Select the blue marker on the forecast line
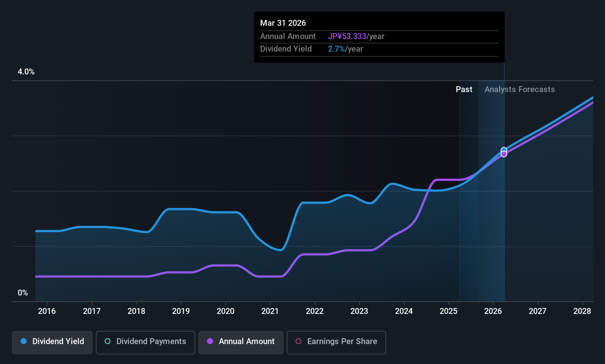Image resolution: width=605 pixels, height=364 pixels. (504, 150)
